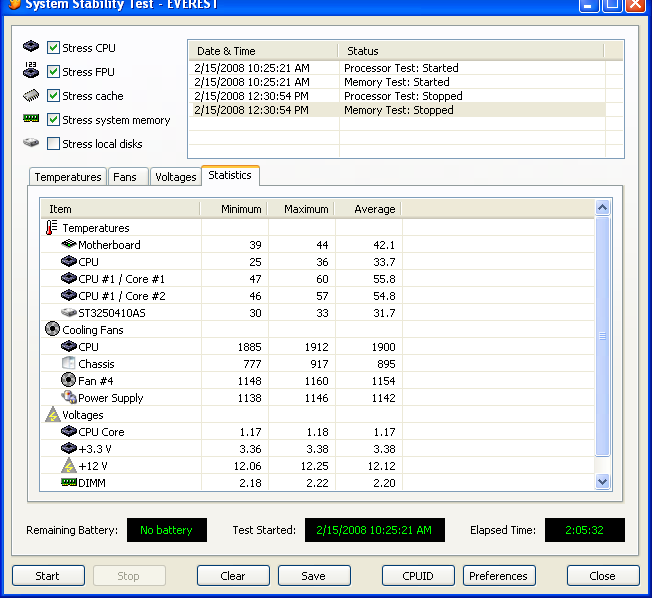Click the hard disk icon beside Stress local disks
Screen dimensions: 652x598
point(31,143)
